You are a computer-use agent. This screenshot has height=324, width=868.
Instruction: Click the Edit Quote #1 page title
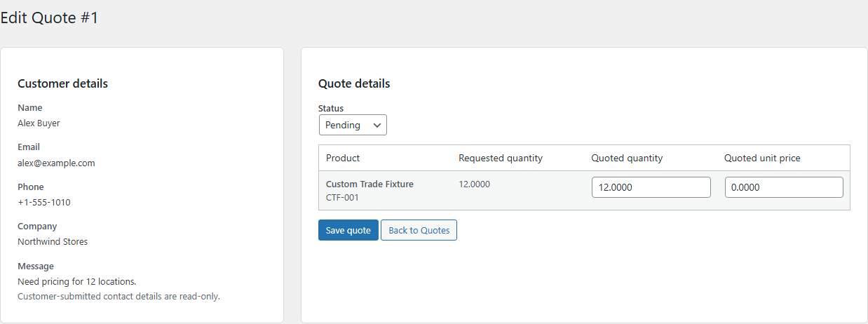point(49,18)
